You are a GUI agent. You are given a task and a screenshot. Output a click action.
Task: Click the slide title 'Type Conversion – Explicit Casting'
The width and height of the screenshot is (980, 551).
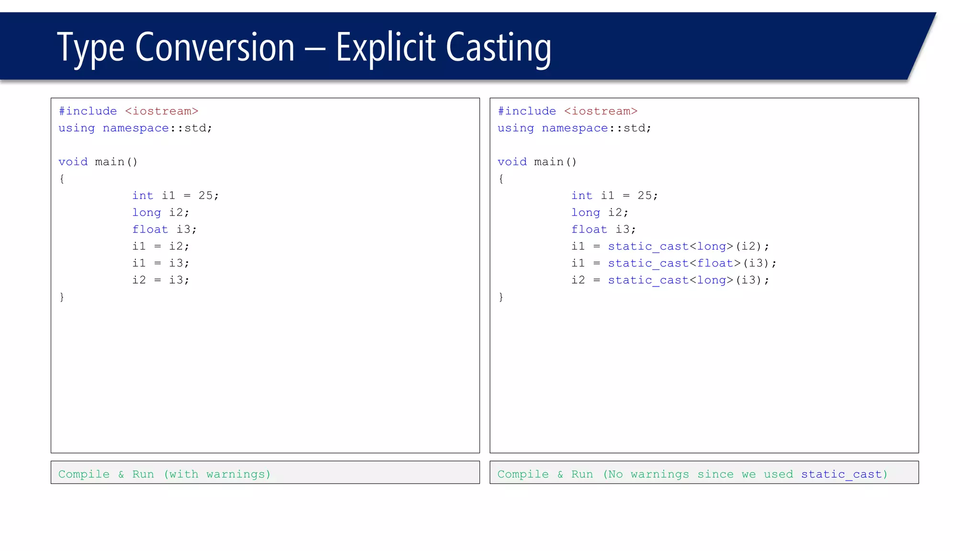click(x=304, y=48)
